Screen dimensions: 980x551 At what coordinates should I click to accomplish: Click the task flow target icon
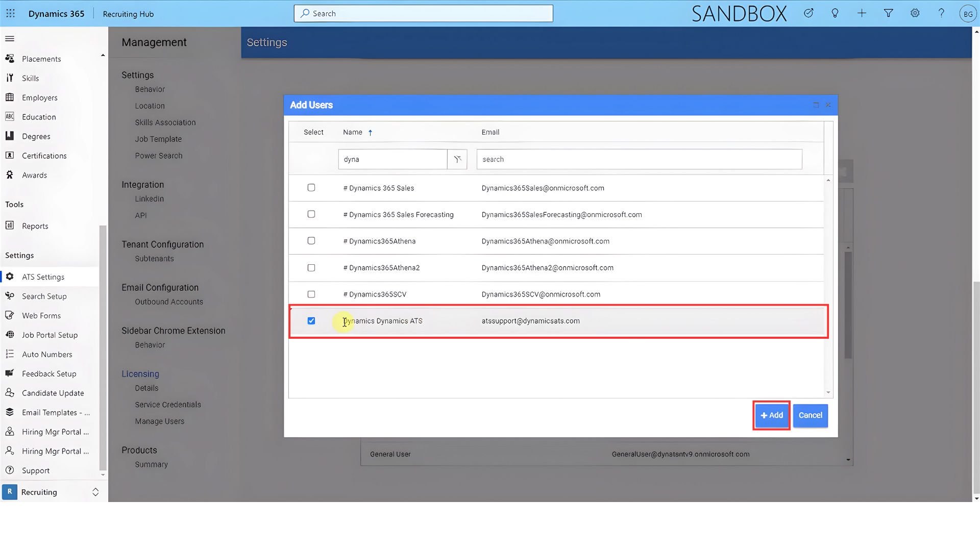tap(808, 13)
